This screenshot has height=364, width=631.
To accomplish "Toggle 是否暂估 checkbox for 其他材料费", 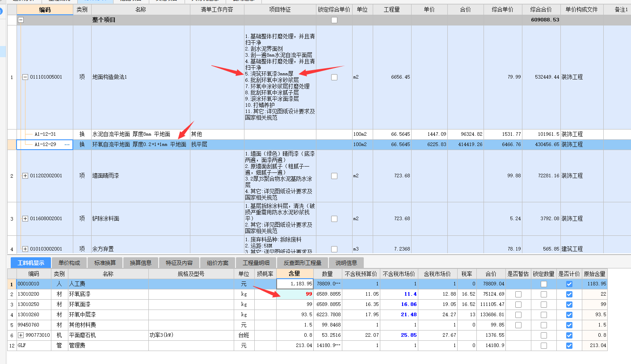I will click(518, 325).
